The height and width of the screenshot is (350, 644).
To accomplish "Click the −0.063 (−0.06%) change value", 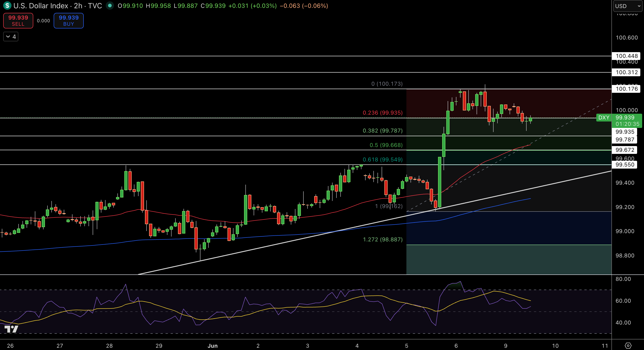I will [x=304, y=6].
